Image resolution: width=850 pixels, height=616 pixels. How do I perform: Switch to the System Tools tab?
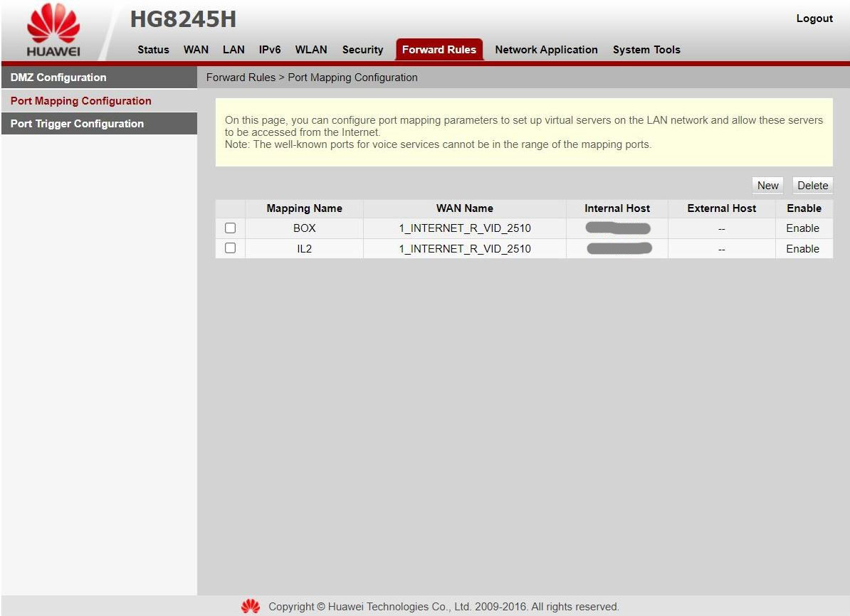coord(646,50)
